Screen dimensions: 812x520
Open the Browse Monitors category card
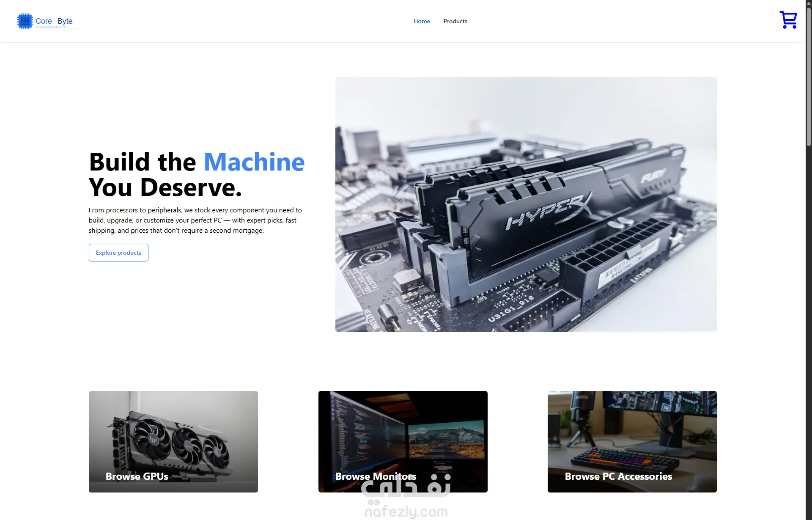pyautogui.click(x=403, y=441)
